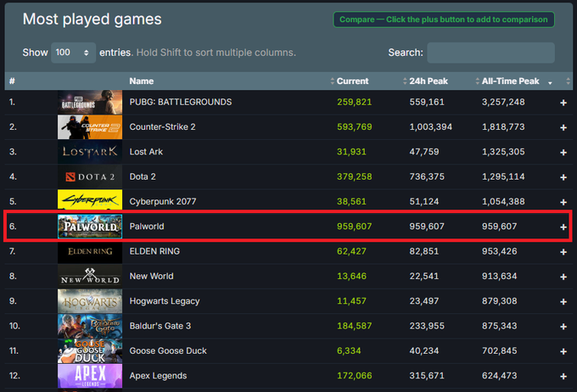Add Counter-Strike 2 to comparison with plus
Image resolution: width=577 pixels, height=392 pixels.
point(563,127)
